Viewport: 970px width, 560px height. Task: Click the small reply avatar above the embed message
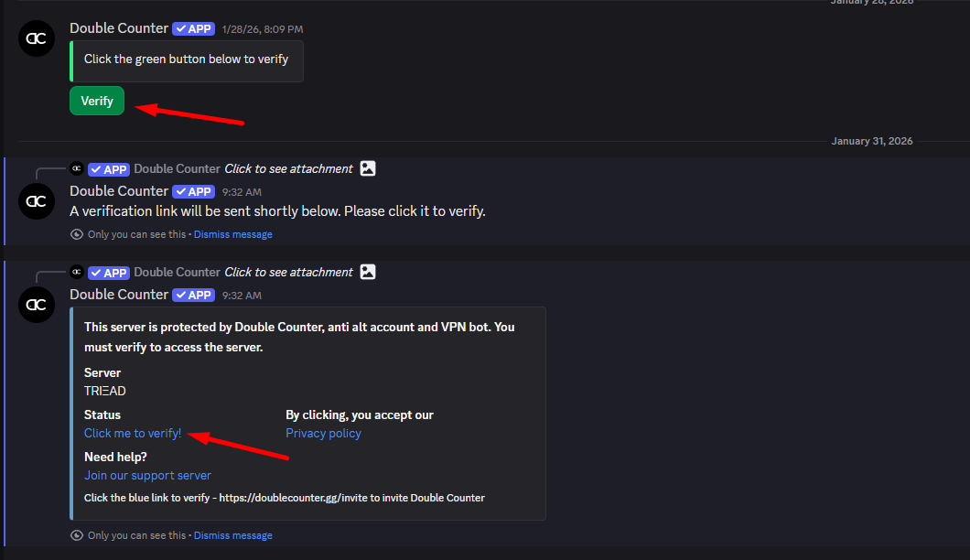77,272
